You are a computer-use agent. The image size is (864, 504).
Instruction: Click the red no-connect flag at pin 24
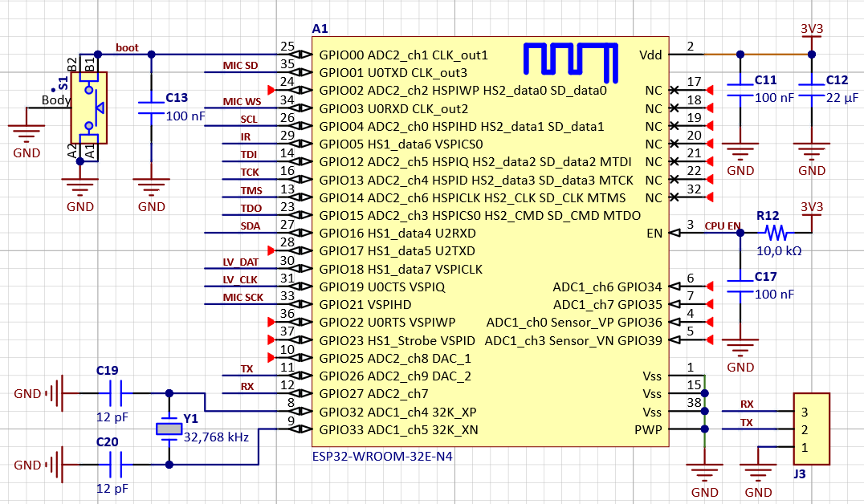(x=271, y=90)
